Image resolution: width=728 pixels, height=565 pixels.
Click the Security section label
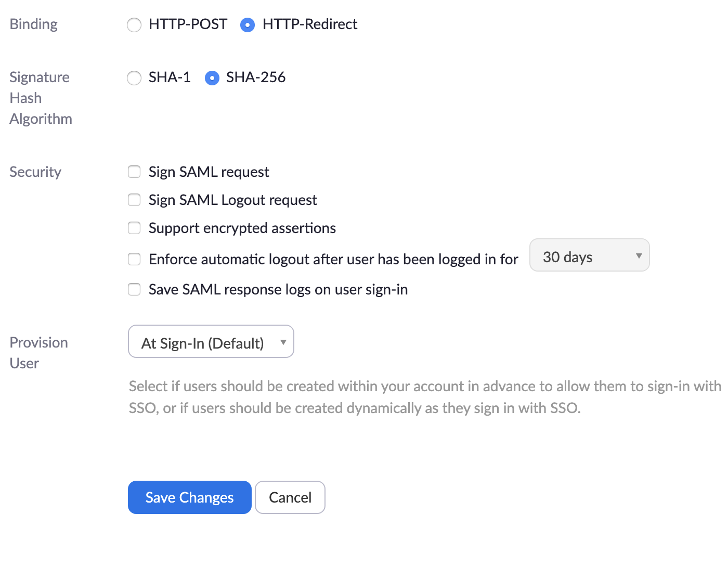[35, 172]
